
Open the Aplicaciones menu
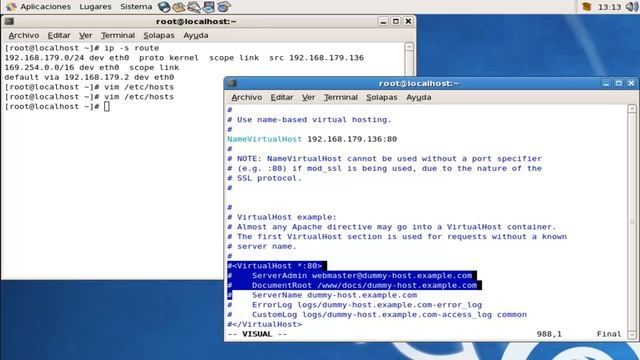[45, 7]
